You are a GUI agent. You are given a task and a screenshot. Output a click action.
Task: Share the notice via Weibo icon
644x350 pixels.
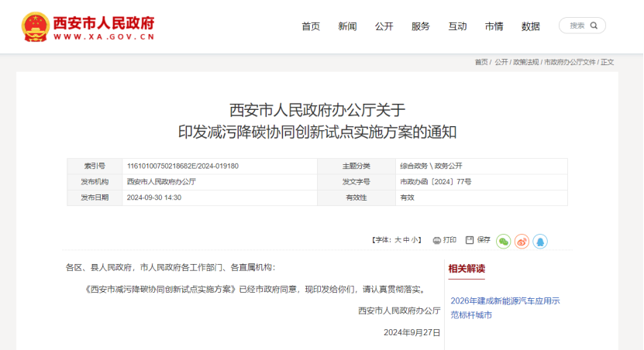(522, 241)
